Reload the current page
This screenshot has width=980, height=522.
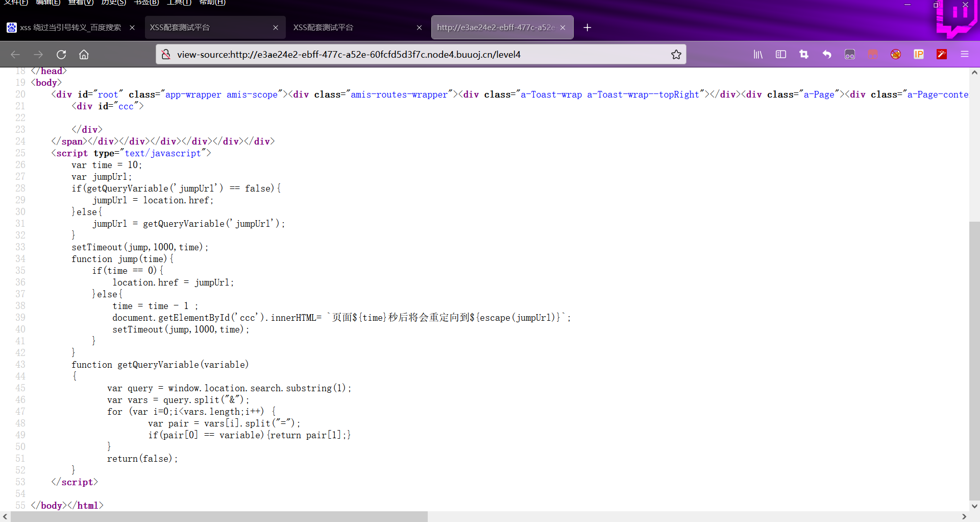pyautogui.click(x=61, y=54)
